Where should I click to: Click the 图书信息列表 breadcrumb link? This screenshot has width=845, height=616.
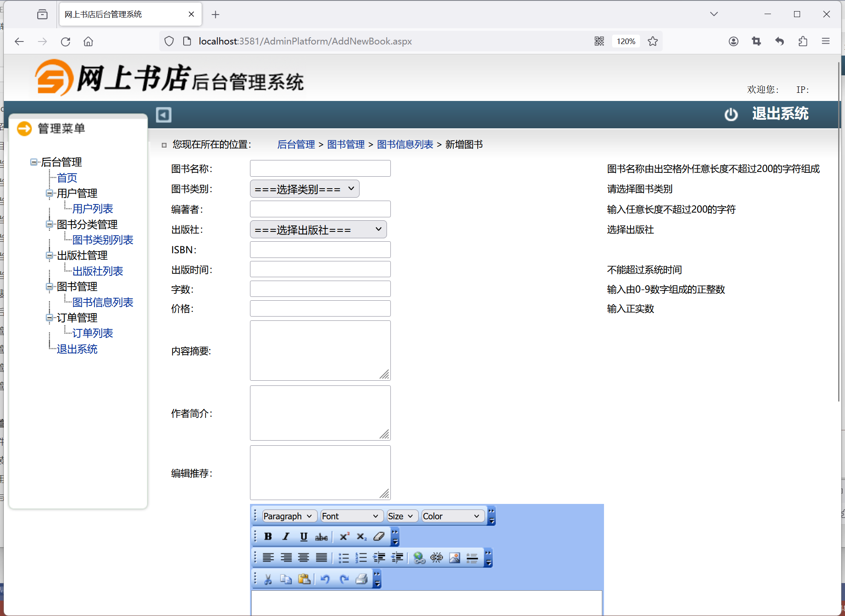(x=405, y=145)
